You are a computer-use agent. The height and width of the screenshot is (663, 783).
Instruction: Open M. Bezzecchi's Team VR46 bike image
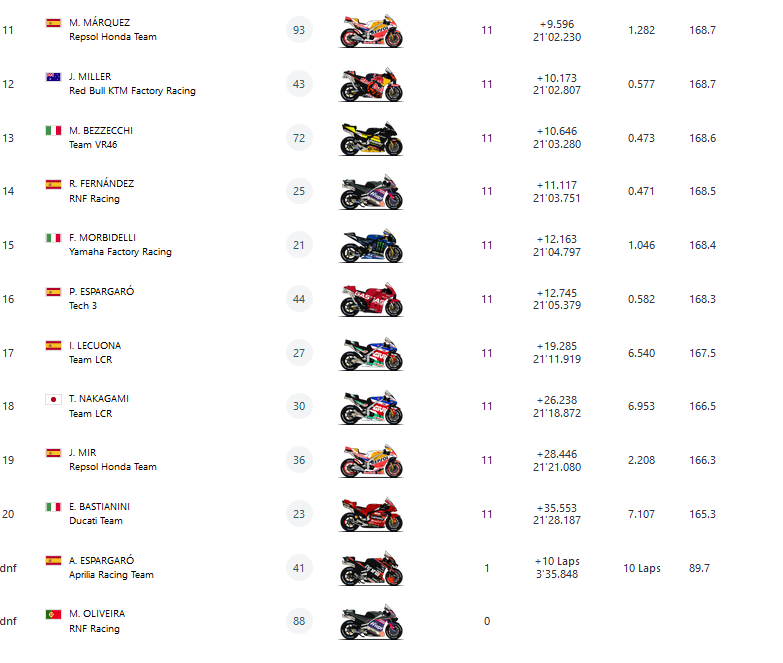pyautogui.click(x=372, y=139)
